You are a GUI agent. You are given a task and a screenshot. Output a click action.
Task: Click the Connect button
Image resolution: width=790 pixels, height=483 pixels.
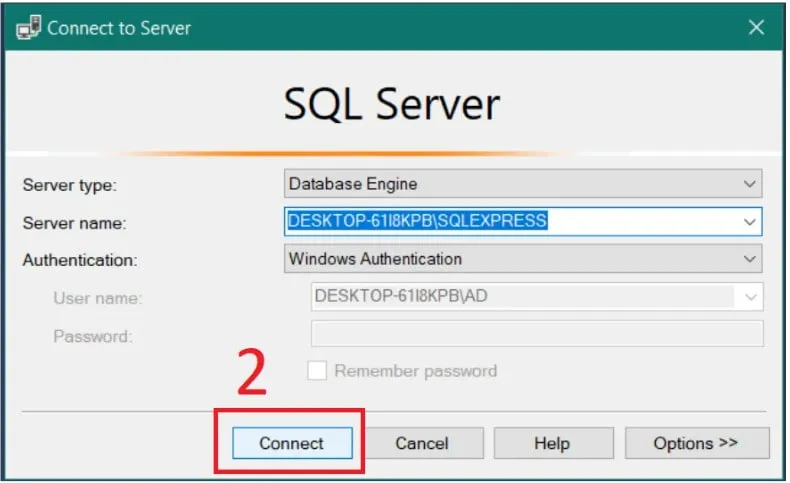(x=292, y=443)
